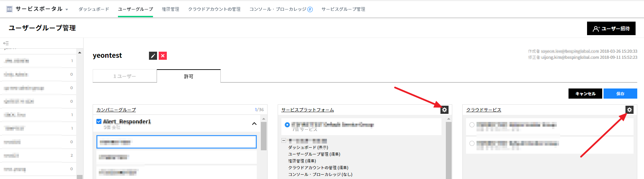The width and height of the screenshot is (644, 179).
Task: Select the first service platform radio button
Action: pyautogui.click(x=287, y=125)
